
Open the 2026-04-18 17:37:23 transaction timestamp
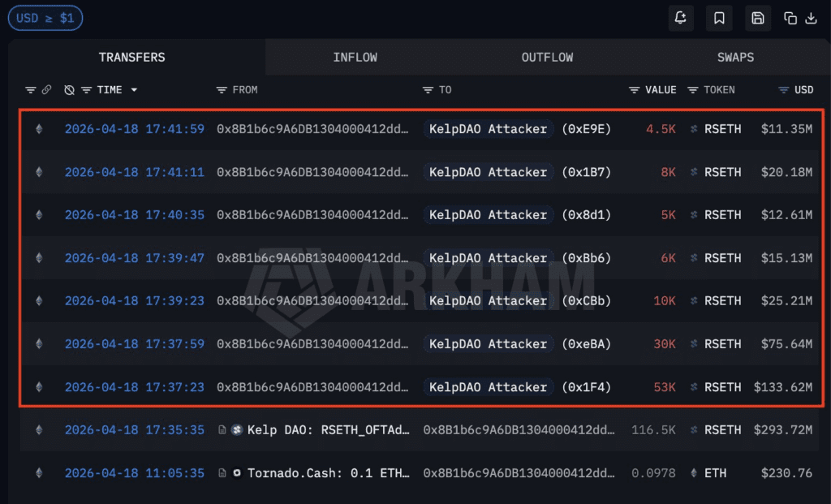pos(134,387)
